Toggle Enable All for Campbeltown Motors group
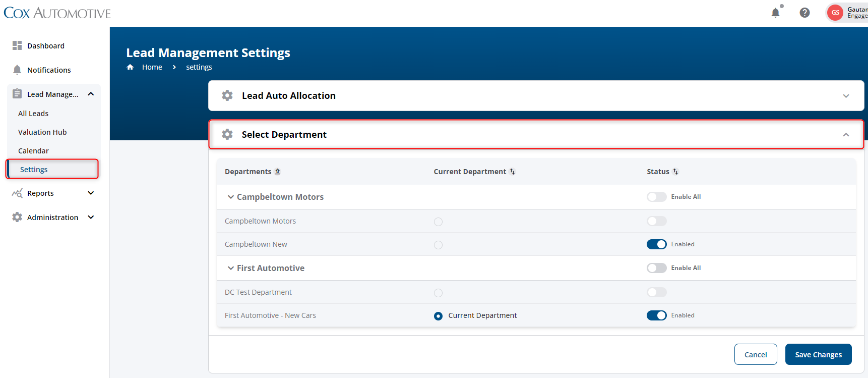 tap(657, 197)
